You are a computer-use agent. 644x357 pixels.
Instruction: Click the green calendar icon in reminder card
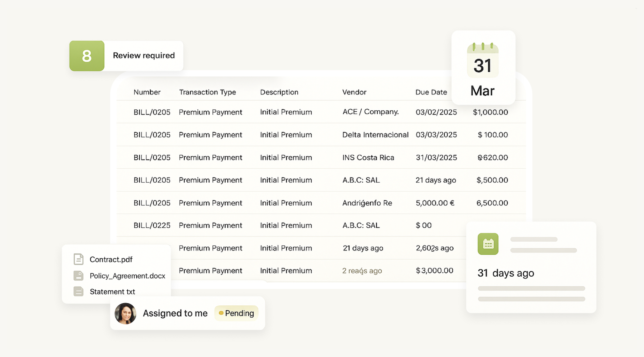pyautogui.click(x=488, y=244)
